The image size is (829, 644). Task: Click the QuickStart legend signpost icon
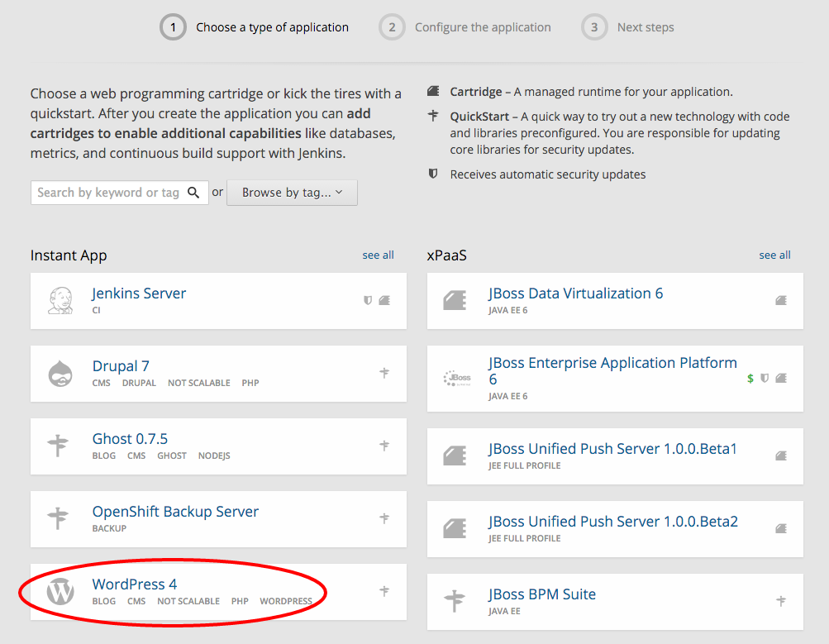pos(433,116)
